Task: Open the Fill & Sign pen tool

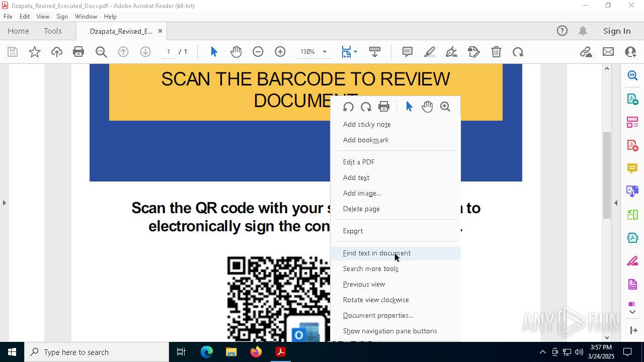Action: coord(452,52)
